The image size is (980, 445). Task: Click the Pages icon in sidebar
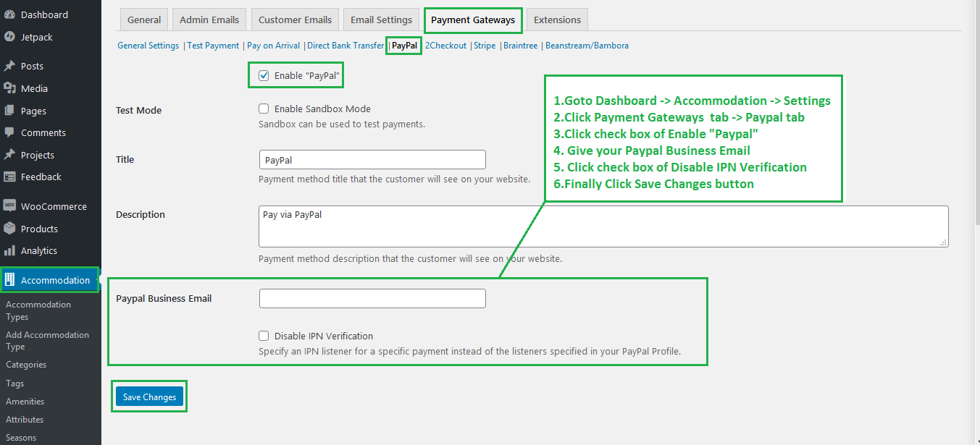pyautogui.click(x=9, y=111)
